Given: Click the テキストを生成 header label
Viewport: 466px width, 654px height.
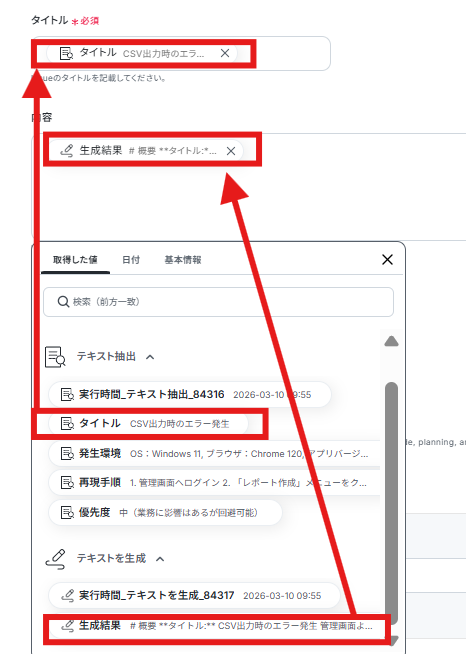Looking at the screenshot, I should point(111,558).
